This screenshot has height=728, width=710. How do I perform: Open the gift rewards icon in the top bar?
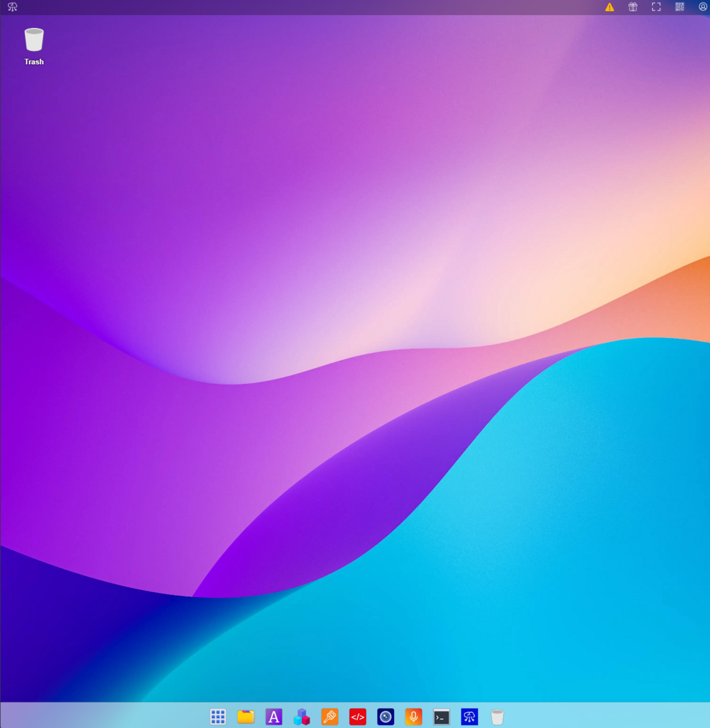coord(632,7)
